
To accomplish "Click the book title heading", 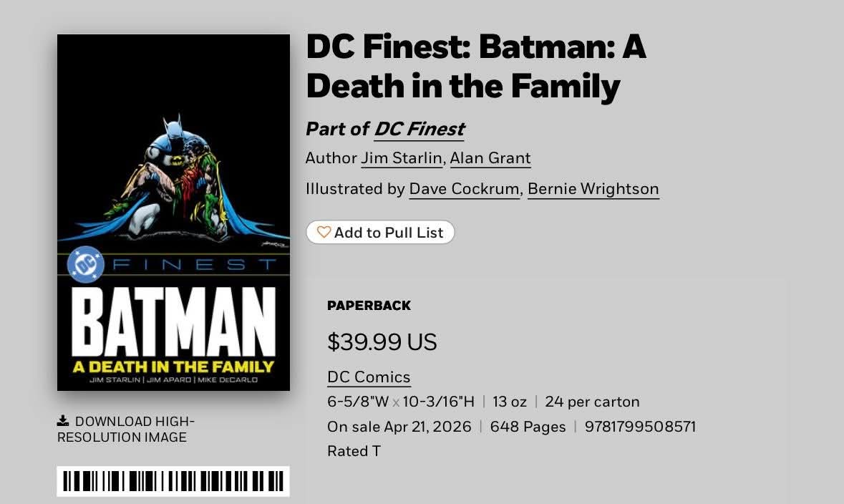I will pyautogui.click(x=475, y=67).
